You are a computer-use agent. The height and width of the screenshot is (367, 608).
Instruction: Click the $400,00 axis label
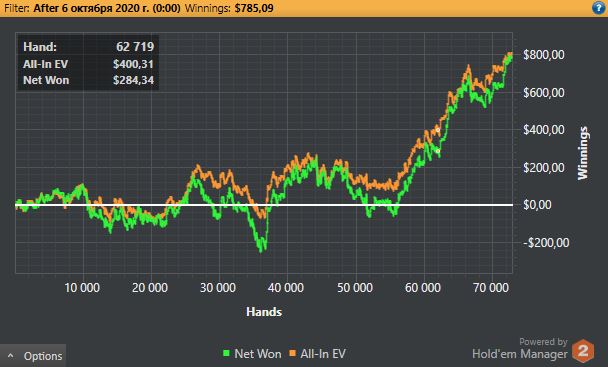(x=544, y=130)
